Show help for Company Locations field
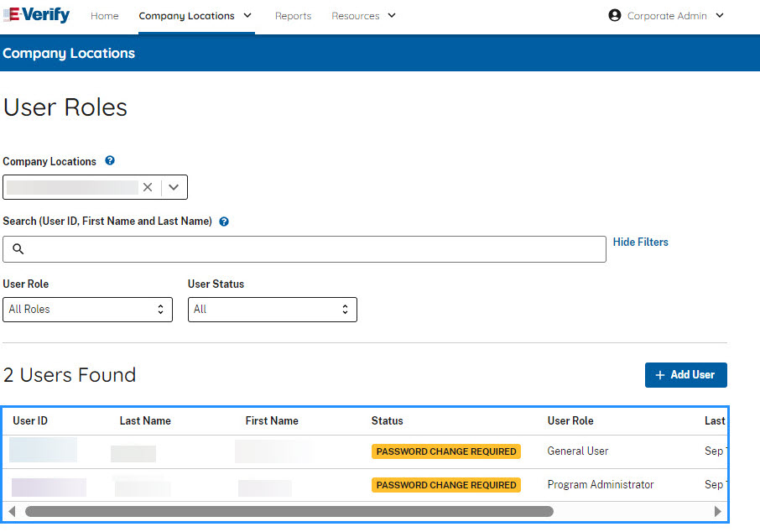Viewport: 760px width, 532px height. point(110,160)
